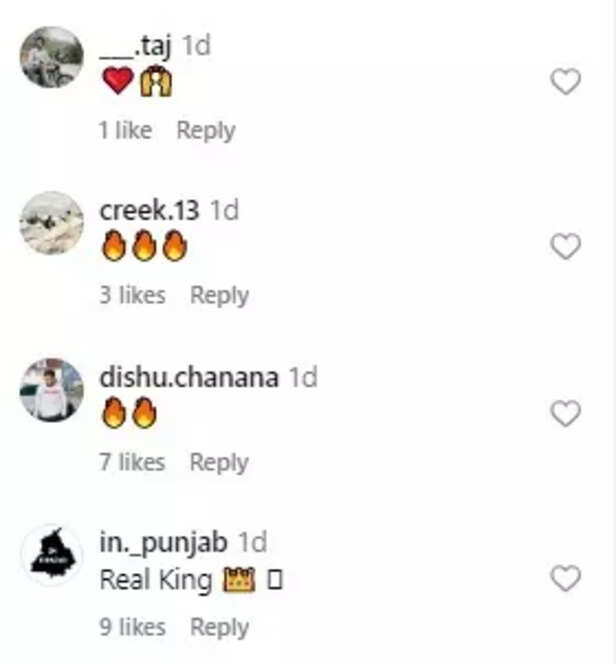This screenshot has width=616, height=664.
Task: View the '3 likes' list on creek.13's comment
Action: point(133,296)
